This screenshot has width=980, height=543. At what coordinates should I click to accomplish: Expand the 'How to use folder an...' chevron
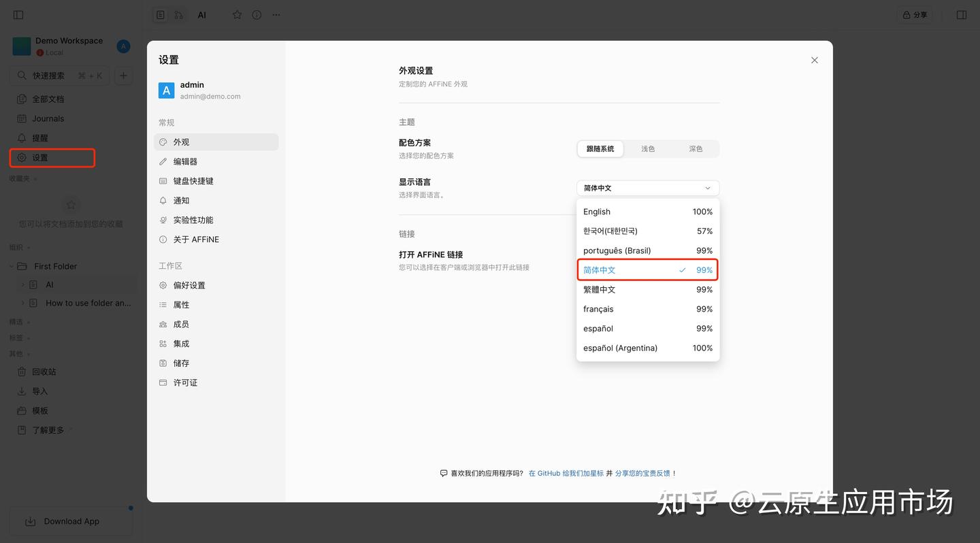[23, 303]
